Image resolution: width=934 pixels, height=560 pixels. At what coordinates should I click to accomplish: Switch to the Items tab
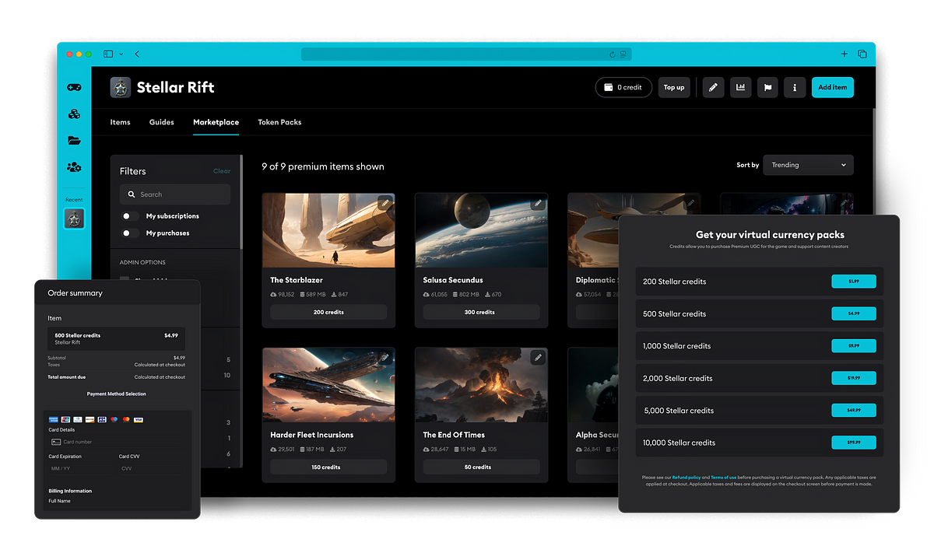(120, 122)
